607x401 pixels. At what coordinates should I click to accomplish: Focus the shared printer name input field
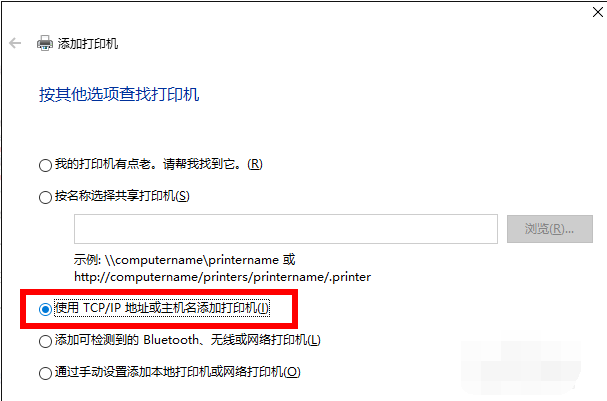point(286,229)
